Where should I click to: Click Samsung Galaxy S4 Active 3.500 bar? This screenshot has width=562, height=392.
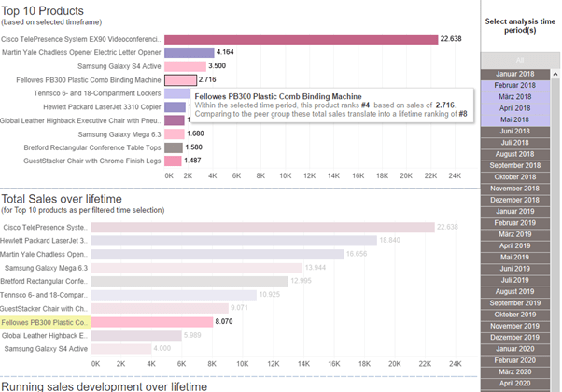(184, 66)
